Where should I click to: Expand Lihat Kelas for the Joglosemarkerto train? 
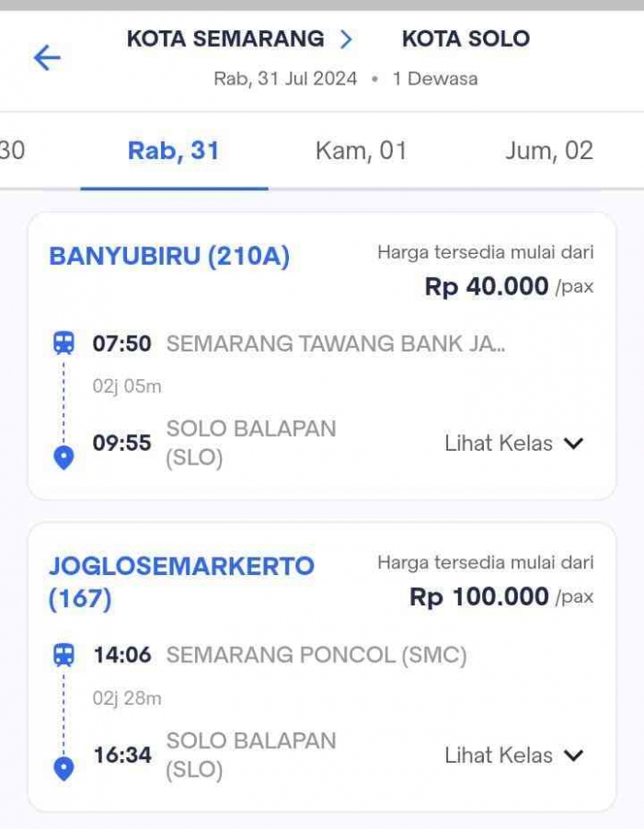[x=517, y=755]
